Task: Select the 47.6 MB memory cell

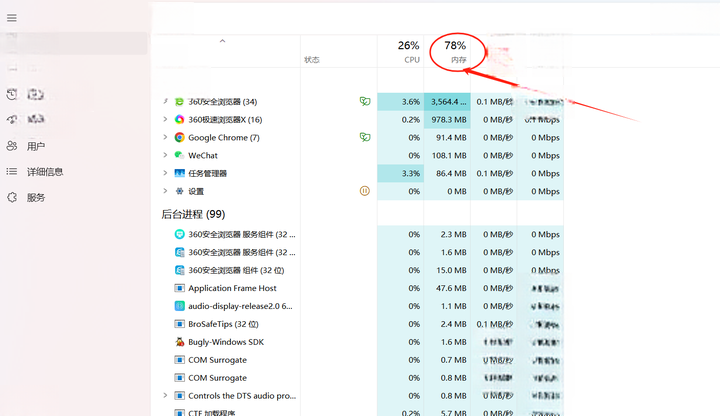Action: pos(447,288)
